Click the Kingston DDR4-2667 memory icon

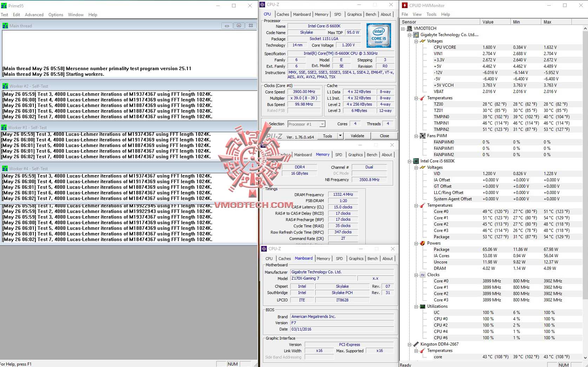pyautogui.click(x=416, y=344)
